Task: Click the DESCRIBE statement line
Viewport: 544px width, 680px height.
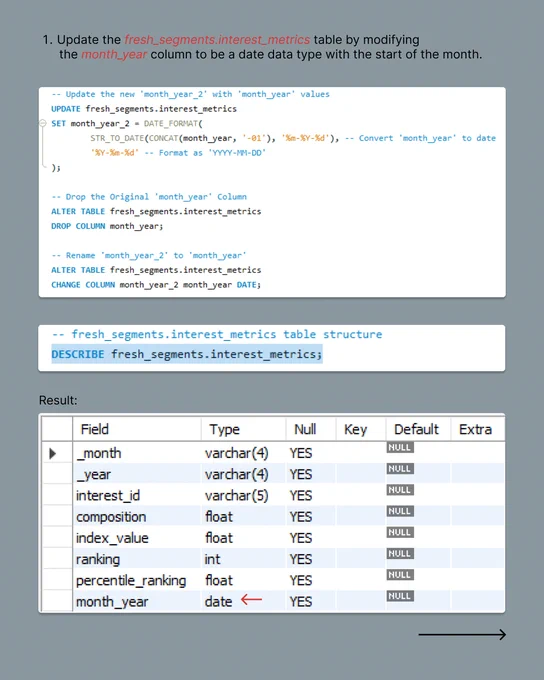Action: point(187,354)
